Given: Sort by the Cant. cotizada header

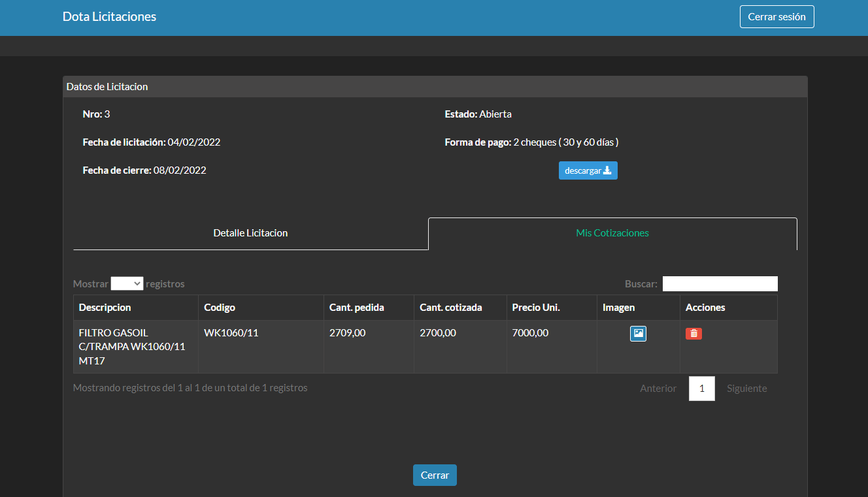Looking at the screenshot, I should click(x=450, y=308).
